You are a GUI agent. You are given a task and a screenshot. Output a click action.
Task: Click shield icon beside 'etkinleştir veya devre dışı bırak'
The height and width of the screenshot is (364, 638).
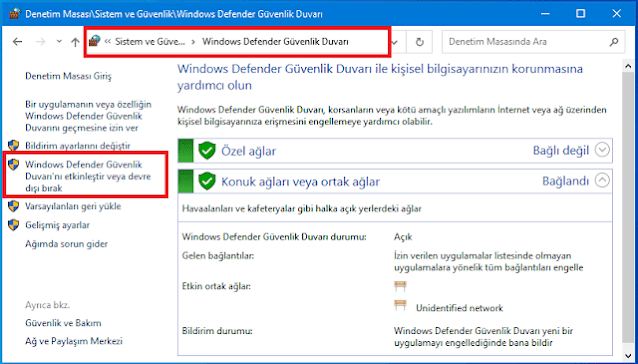(x=14, y=165)
